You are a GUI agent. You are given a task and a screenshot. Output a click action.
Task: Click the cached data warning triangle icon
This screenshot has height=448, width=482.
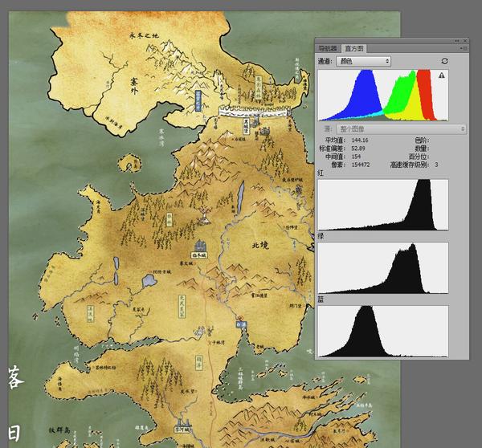click(x=442, y=75)
